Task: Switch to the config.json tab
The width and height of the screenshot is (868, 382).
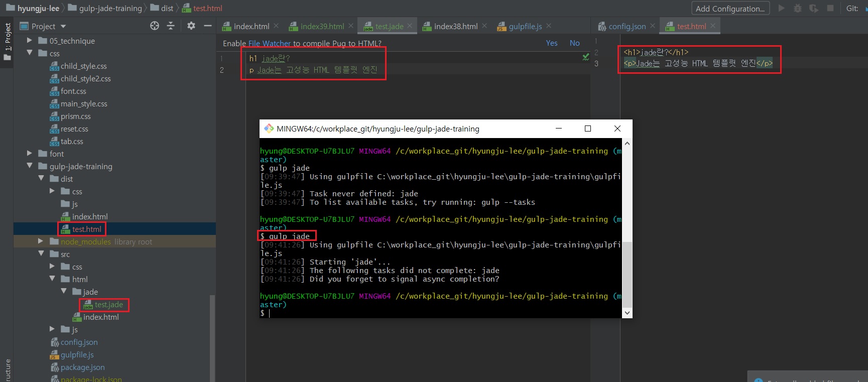Action: [x=627, y=26]
